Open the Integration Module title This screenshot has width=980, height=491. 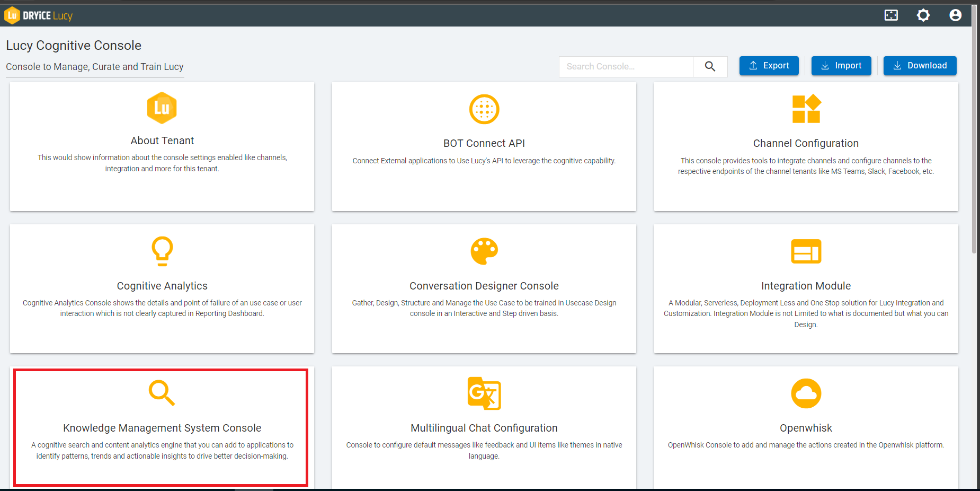click(x=806, y=286)
